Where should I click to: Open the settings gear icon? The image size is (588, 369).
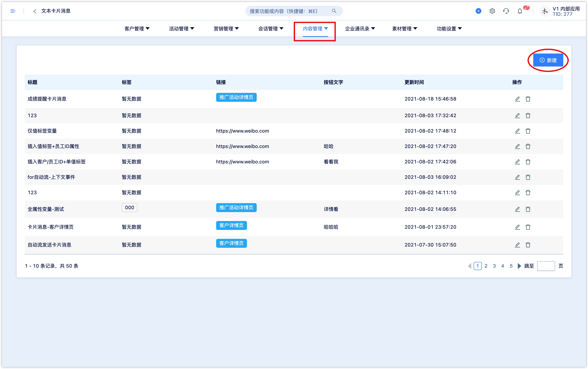click(x=492, y=11)
